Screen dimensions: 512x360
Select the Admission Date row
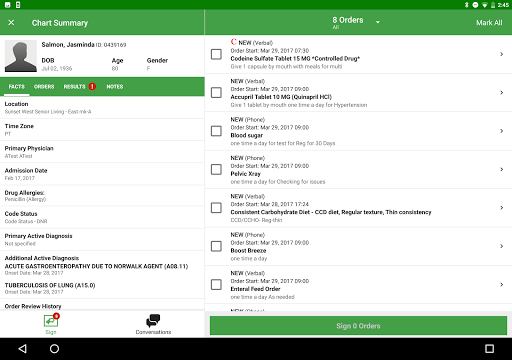[102, 174]
